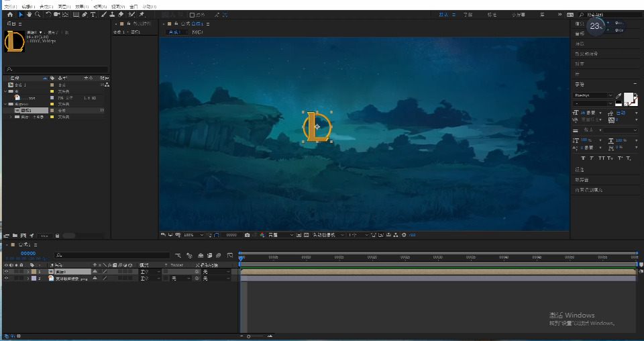Select the Zoom magnifier tool
This screenshot has width=644, height=341.
coord(38,14)
